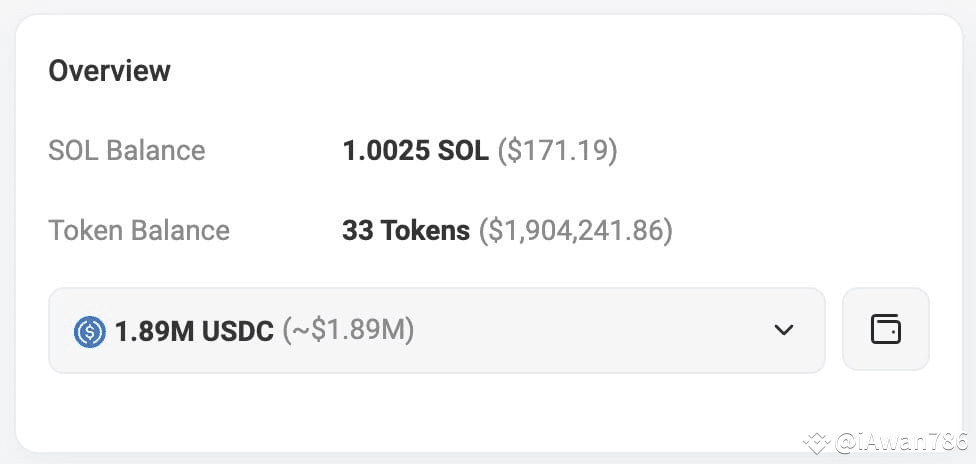Screen dimensions: 976x464
Task: Click the word Tokens in the balance row
Action: [426, 230]
